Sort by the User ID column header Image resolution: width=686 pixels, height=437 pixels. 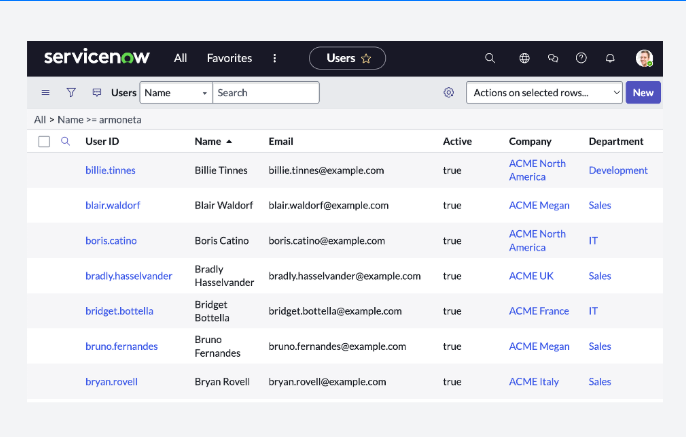[102, 141]
